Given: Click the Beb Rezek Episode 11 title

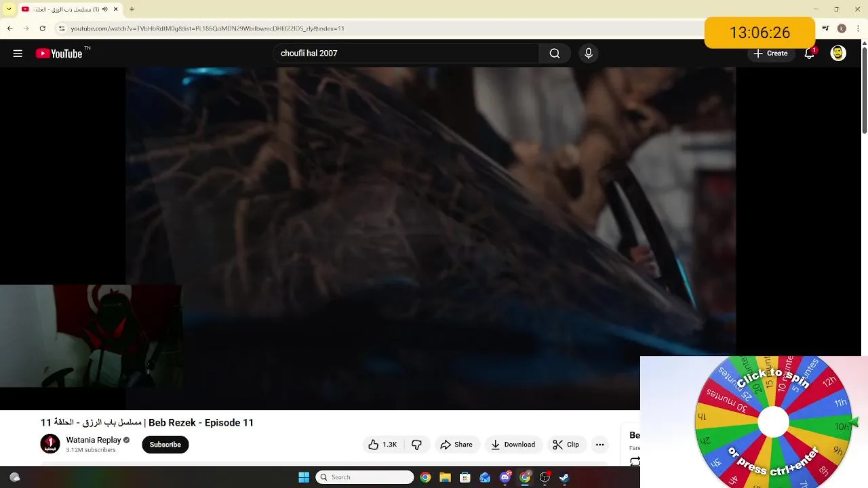Looking at the screenshot, I should (147, 422).
